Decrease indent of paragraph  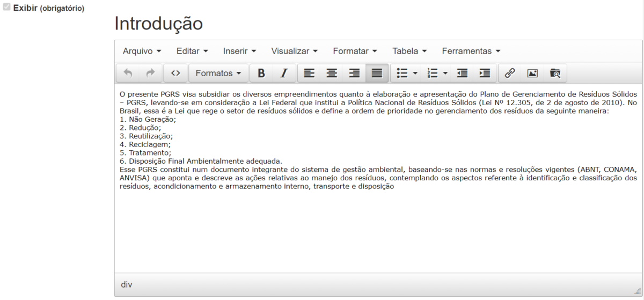(x=462, y=73)
